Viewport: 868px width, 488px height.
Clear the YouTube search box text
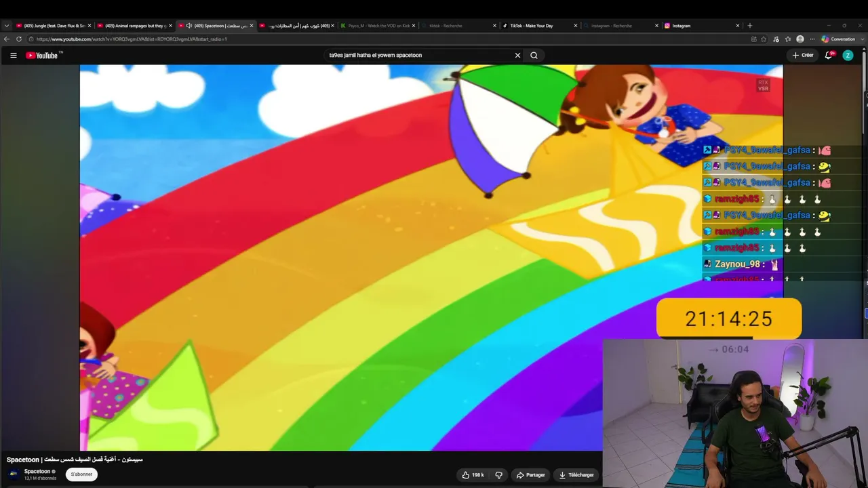(517, 56)
